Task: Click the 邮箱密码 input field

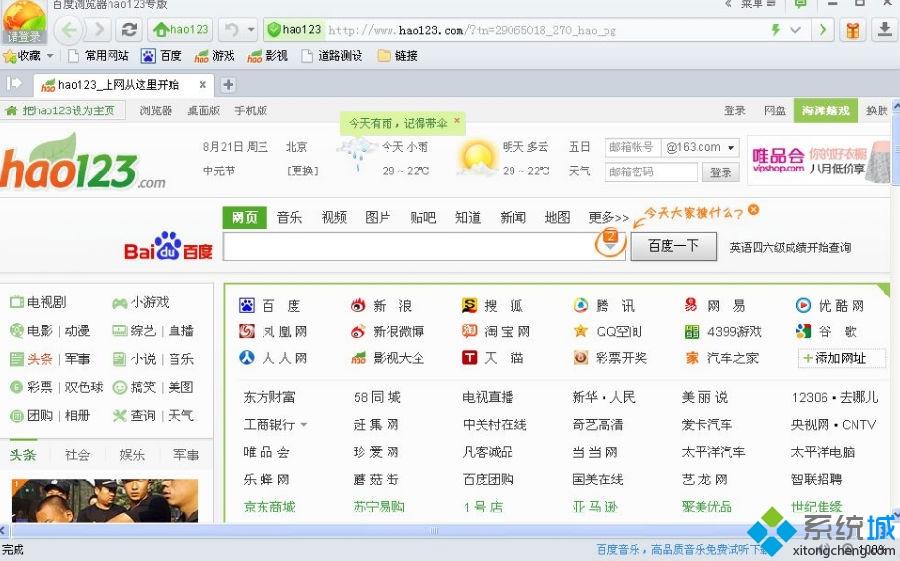Action: pos(651,172)
